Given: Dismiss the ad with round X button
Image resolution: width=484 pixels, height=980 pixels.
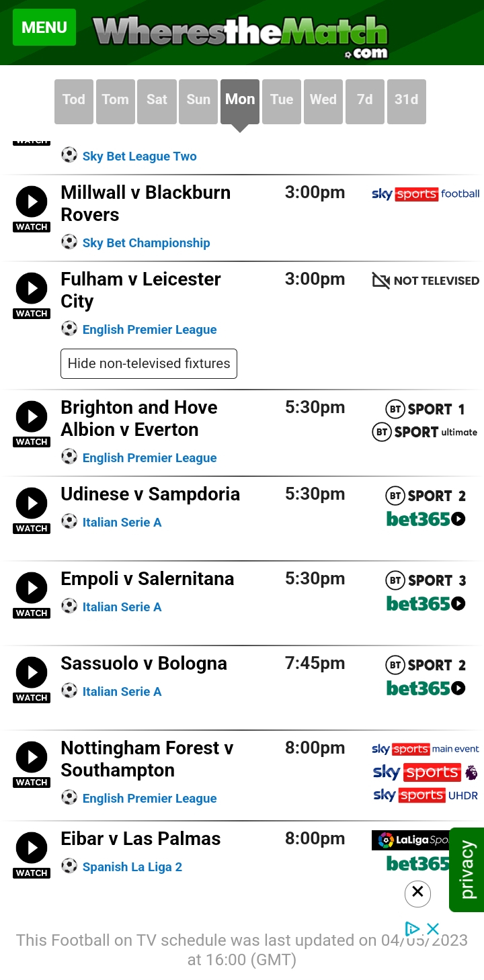Looking at the screenshot, I should pos(417,893).
